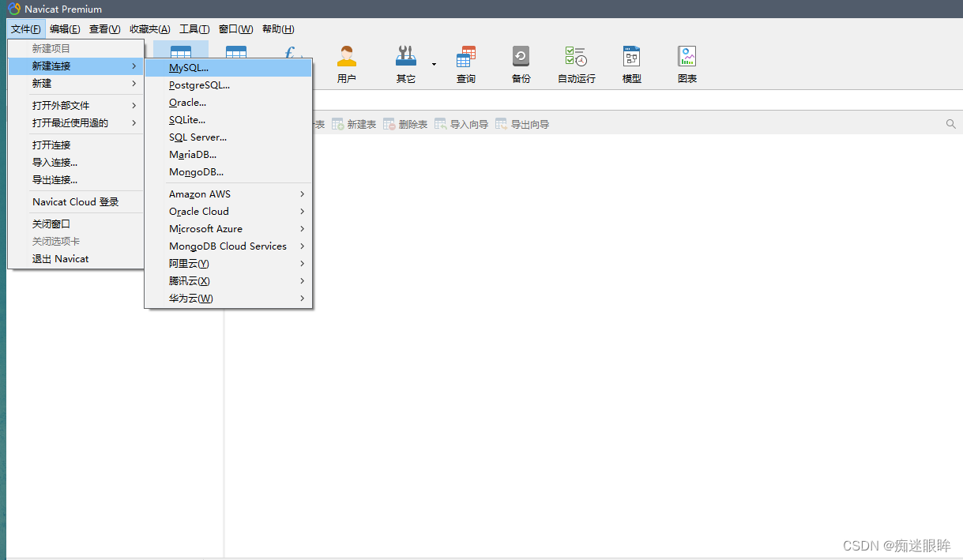
Task: Choose 导出连接... menu entry
Action: [76, 180]
